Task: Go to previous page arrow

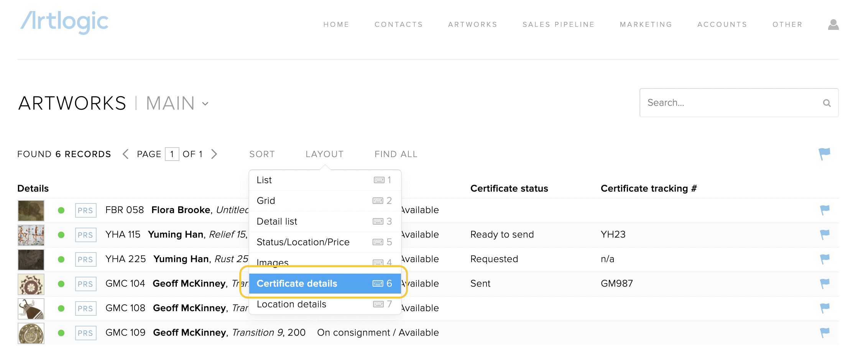Action: click(125, 154)
